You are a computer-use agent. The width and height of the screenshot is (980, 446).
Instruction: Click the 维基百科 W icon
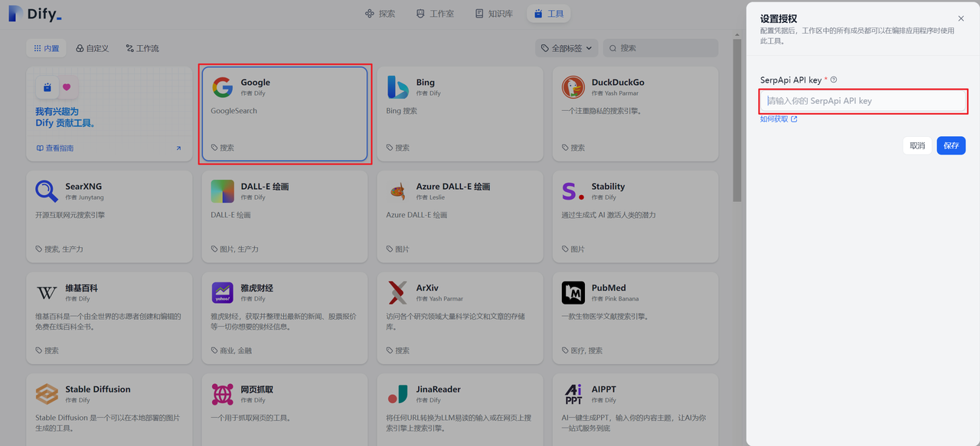coord(47,293)
